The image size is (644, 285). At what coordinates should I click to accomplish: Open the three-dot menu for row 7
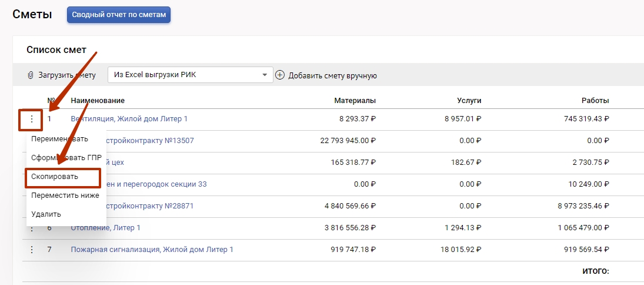(32, 250)
